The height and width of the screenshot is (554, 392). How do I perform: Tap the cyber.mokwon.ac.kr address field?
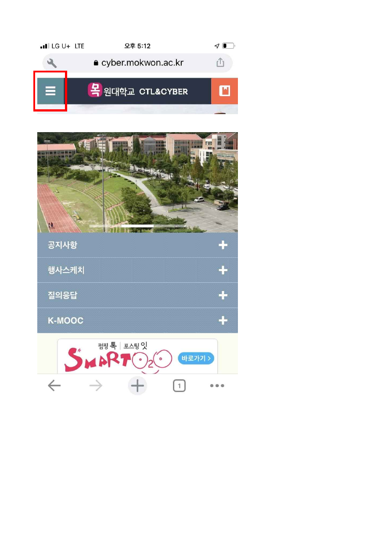click(x=137, y=63)
